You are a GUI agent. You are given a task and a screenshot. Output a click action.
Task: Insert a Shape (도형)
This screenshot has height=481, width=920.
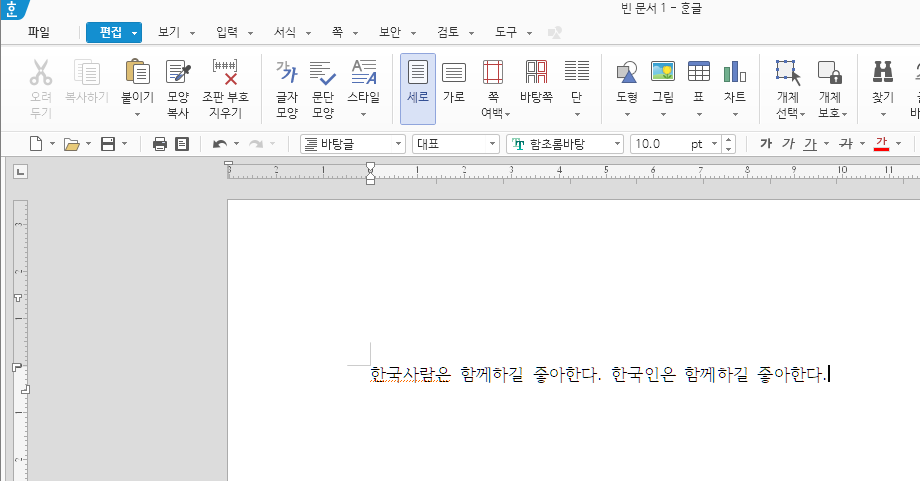pos(627,72)
